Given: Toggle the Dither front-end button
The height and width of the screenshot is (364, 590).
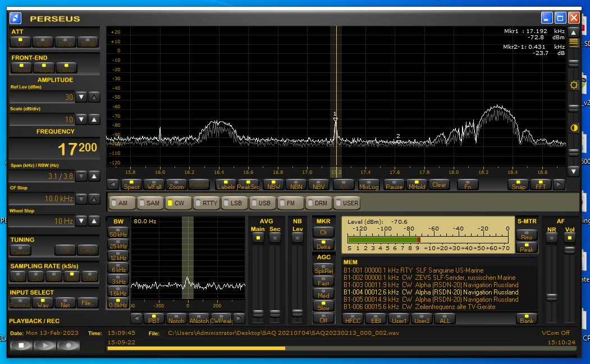Looking at the screenshot, I should (x=66, y=68).
